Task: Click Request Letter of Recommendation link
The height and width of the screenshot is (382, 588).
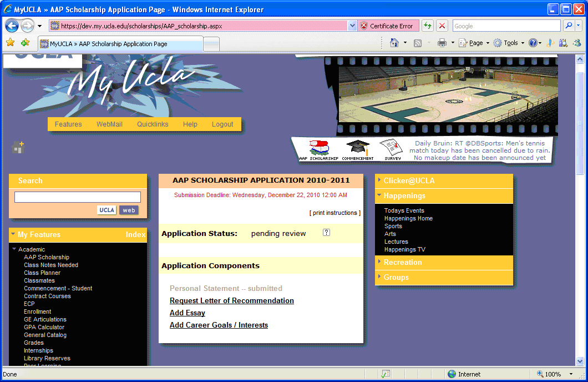Action: point(231,300)
